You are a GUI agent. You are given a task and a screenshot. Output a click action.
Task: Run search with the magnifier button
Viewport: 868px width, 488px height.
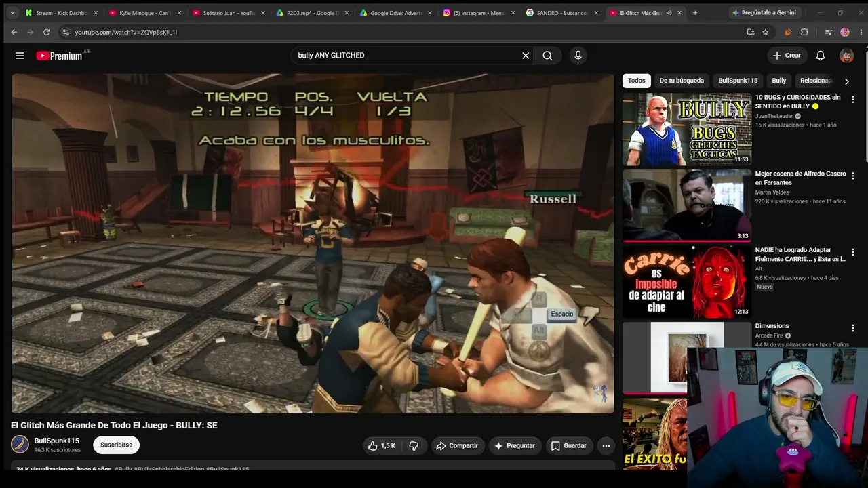pyautogui.click(x=547, y=56)
